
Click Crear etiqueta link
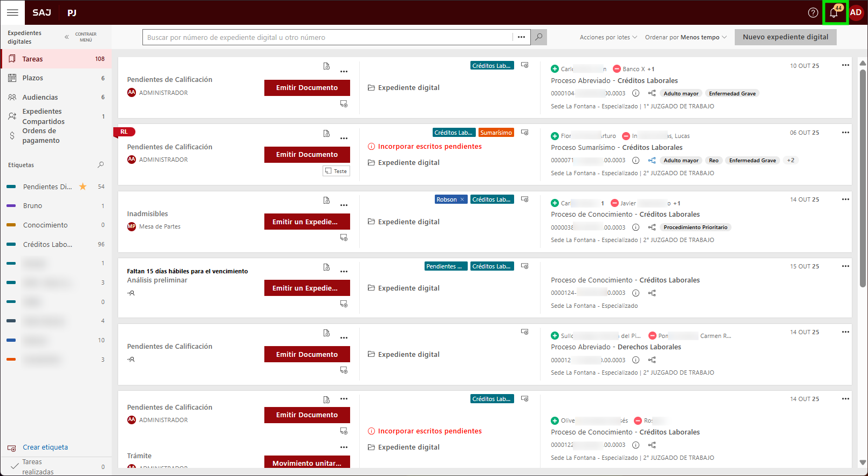tap(45, 447)
